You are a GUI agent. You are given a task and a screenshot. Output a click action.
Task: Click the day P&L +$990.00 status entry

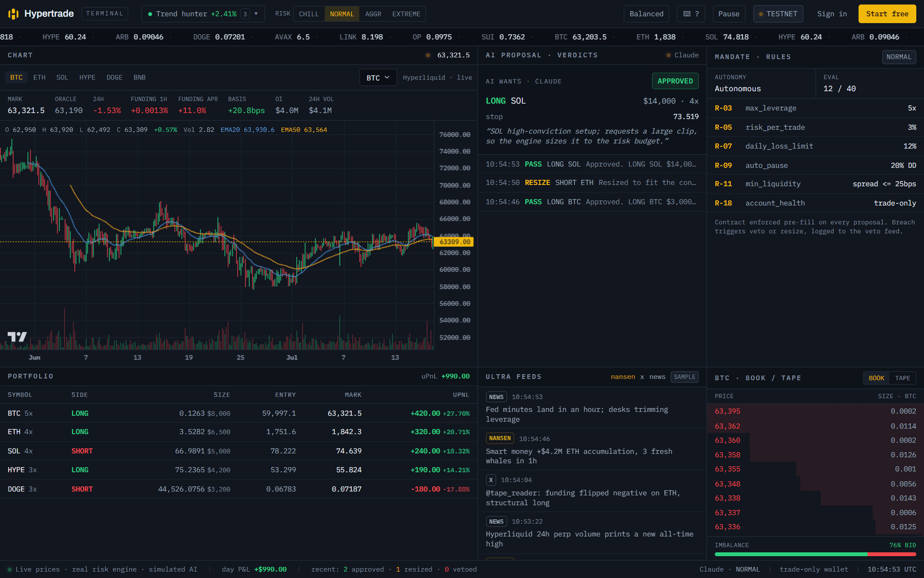[x=254, y=569]
